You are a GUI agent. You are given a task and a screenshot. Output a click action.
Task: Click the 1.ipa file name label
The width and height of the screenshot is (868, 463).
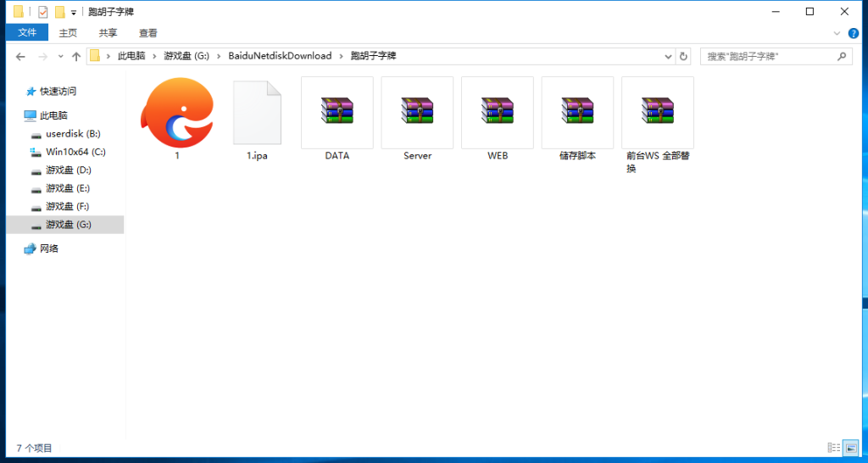(x=257, y=156)
